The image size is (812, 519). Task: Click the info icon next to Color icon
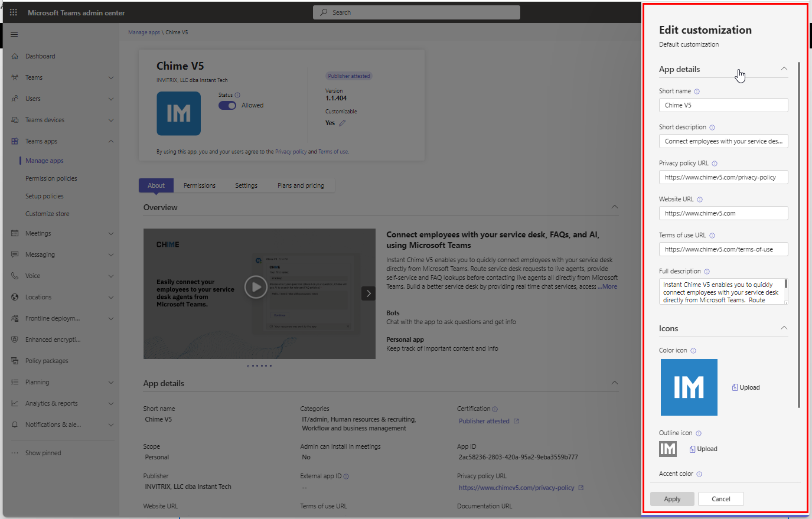coord(693,351)
